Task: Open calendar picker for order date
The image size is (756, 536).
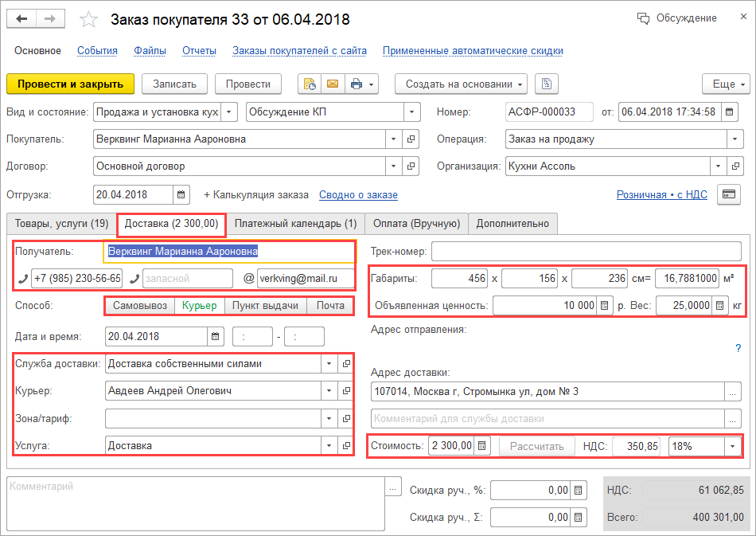Action: pos(730,112)
